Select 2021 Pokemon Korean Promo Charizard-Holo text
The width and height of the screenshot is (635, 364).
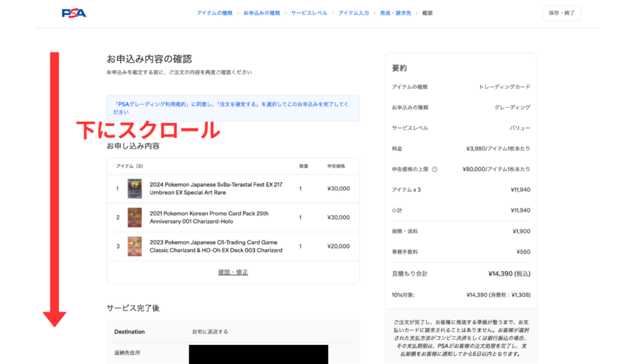[x=209, y=218]
